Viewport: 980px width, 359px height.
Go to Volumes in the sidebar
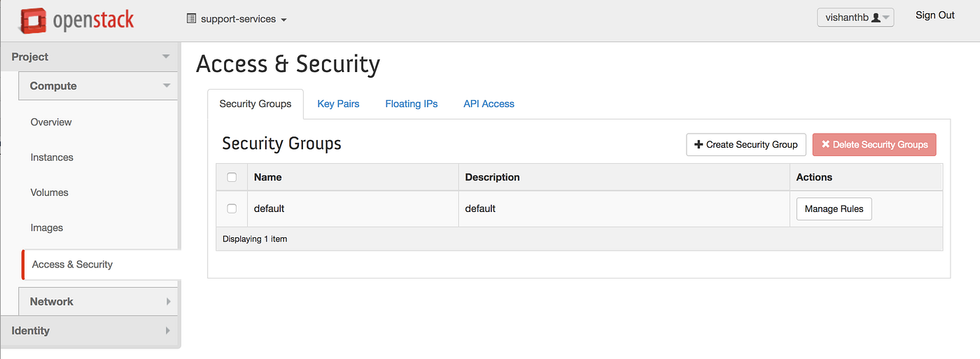coord(49,192)
